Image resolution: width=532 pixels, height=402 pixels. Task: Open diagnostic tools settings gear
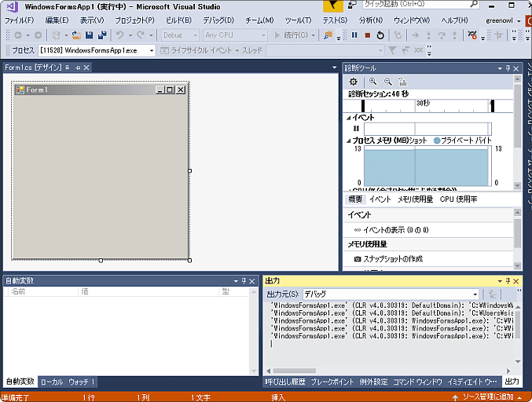353,82
